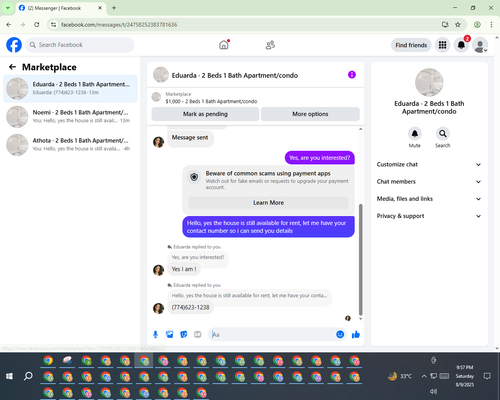Open Chrome three-dot menu
Screen dimensions: 500x400
pyautogui.click(x=491, y=24)
